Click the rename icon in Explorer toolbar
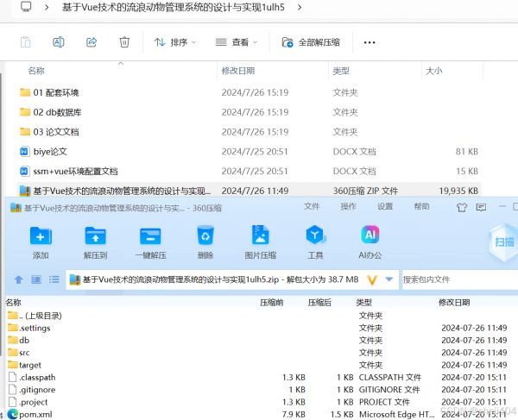This screenshot has height=420, width=518. point(59,42)
